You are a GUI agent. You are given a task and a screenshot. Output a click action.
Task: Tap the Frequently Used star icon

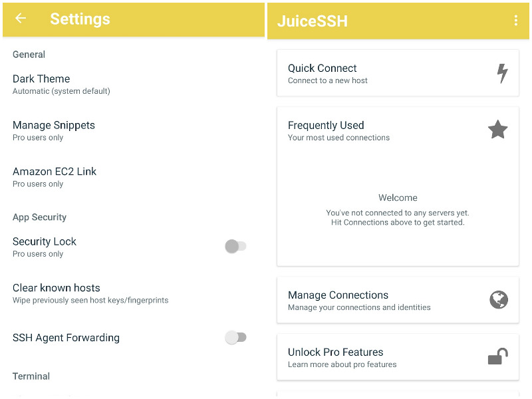[x=498, y=129]
